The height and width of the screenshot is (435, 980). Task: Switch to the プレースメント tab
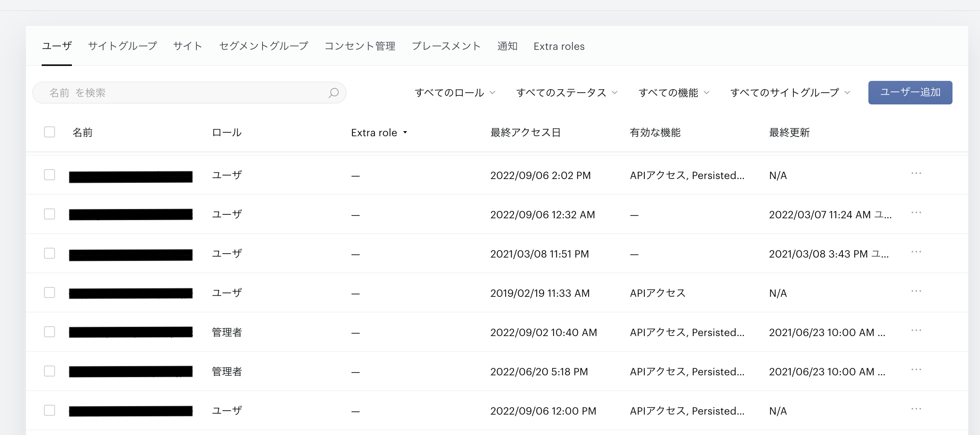pyautogui.click(x=446, y=46)
